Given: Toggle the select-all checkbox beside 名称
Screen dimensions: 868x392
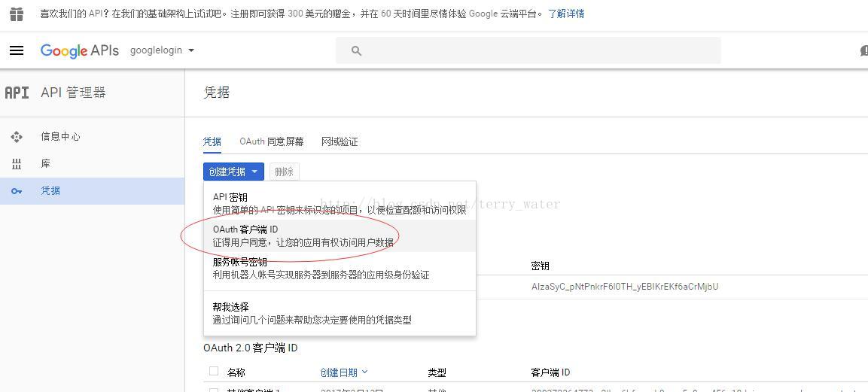Looking at the screenshot, I should click(214, 372).
